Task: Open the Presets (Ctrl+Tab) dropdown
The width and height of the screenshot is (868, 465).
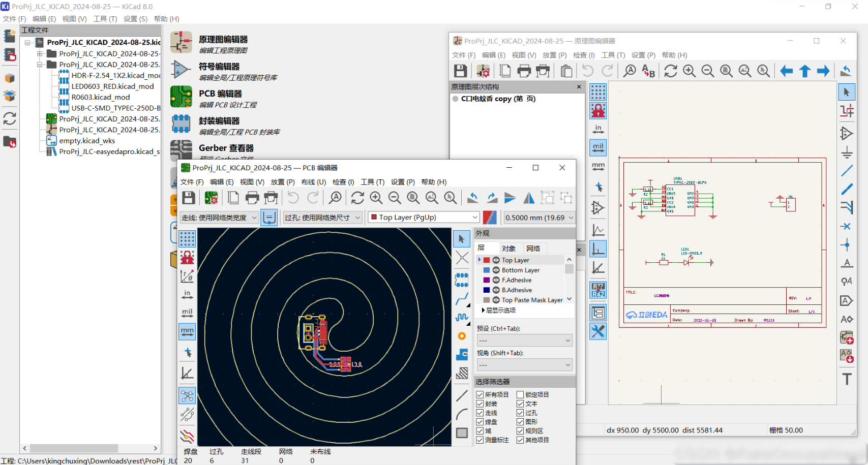Action: click(525, 340)
